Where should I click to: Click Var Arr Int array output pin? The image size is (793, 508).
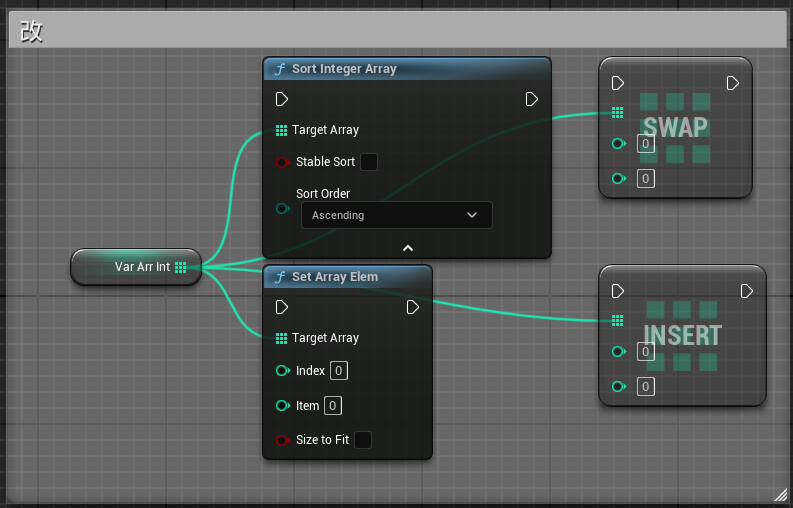tap(181, 267)
